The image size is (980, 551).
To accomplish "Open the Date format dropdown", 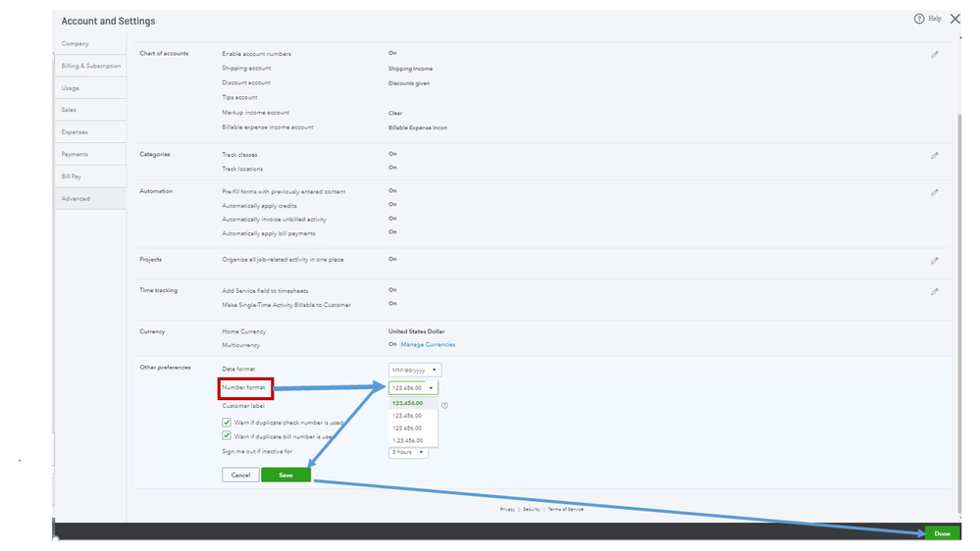I will [415, 370].
